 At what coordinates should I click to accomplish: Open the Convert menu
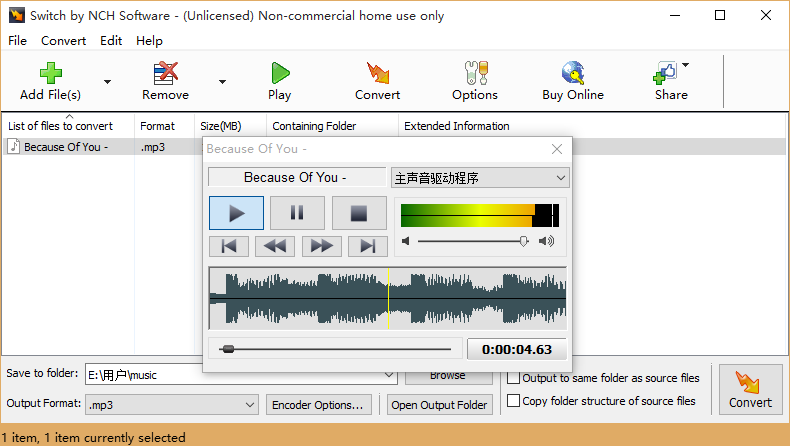click(63, 41)
